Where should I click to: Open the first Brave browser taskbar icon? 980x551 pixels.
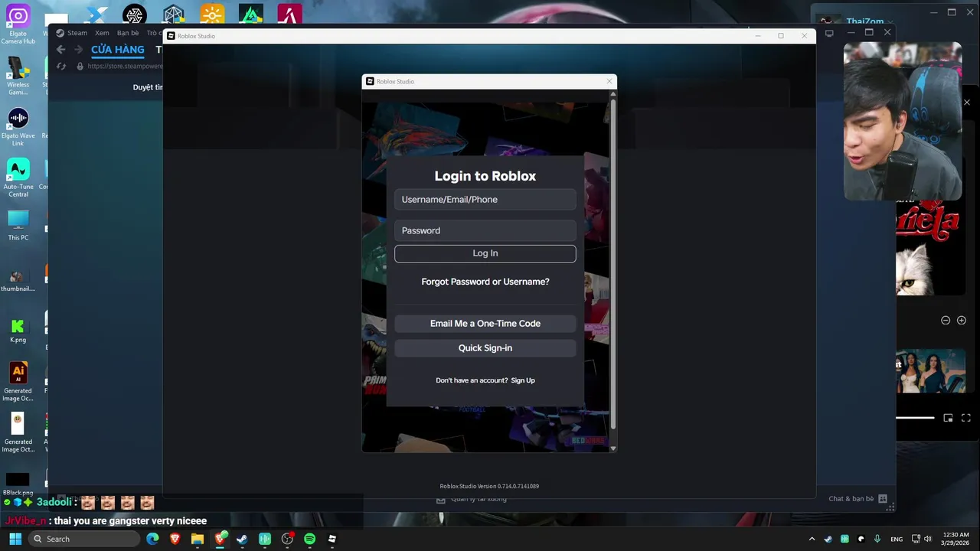(175, 539)
